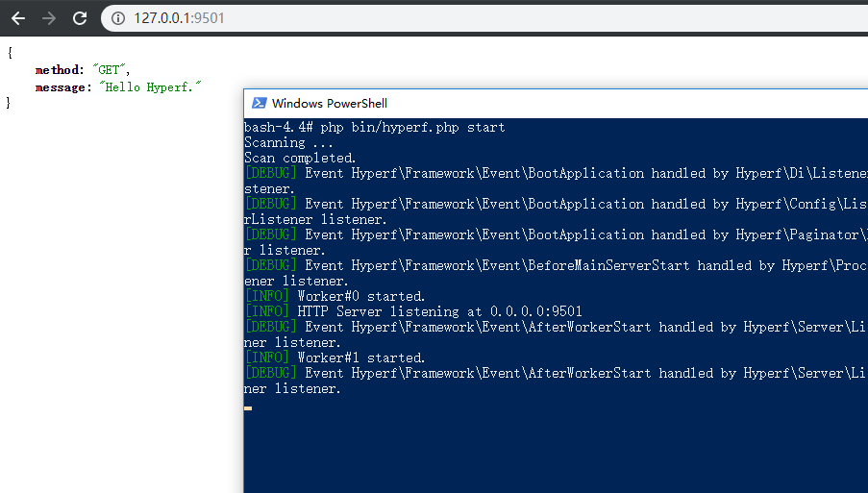868x493 pixels.
Task: Click the closing curly brace of JSON
Action: click(x=10, y=102)
